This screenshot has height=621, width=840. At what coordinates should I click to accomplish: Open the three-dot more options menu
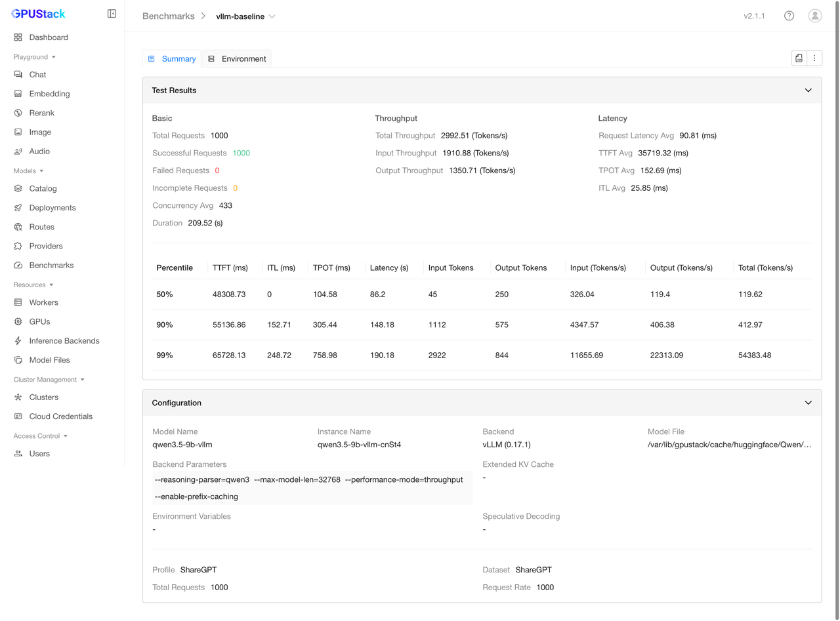click(x=814, y=58)
